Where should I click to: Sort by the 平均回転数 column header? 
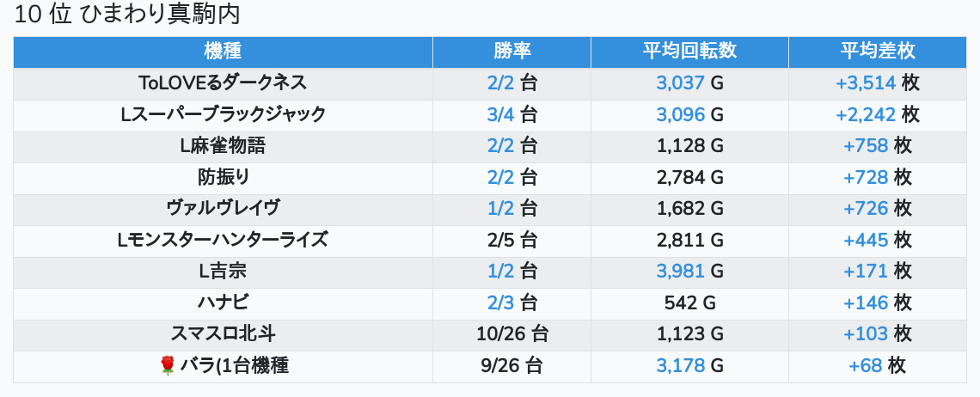tap(689, 52)
